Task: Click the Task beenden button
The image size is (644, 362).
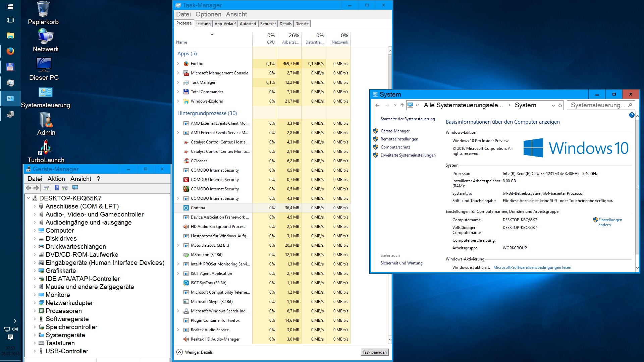Action: click(x=374, y=352)
